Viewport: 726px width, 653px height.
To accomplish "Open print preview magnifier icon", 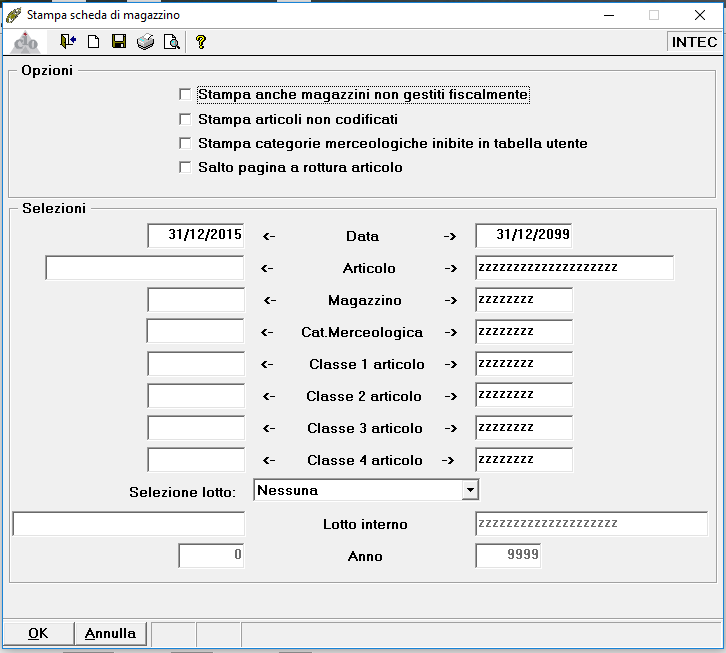I will pos(171,42).
